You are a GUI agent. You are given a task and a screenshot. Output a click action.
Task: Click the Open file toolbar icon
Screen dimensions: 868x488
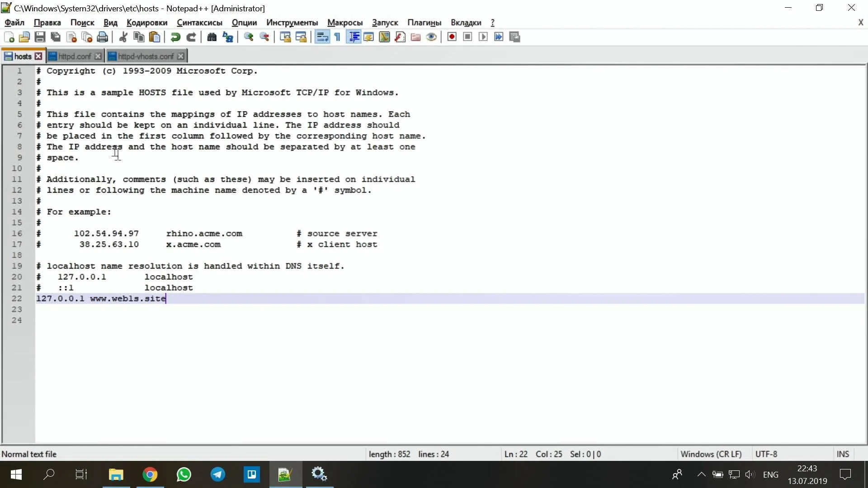pyautogui.click(x=24, y=37)
